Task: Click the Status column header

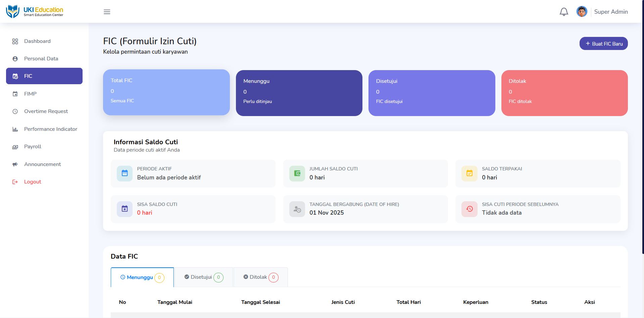Action: pyautogui.click(x=539, y=302)
